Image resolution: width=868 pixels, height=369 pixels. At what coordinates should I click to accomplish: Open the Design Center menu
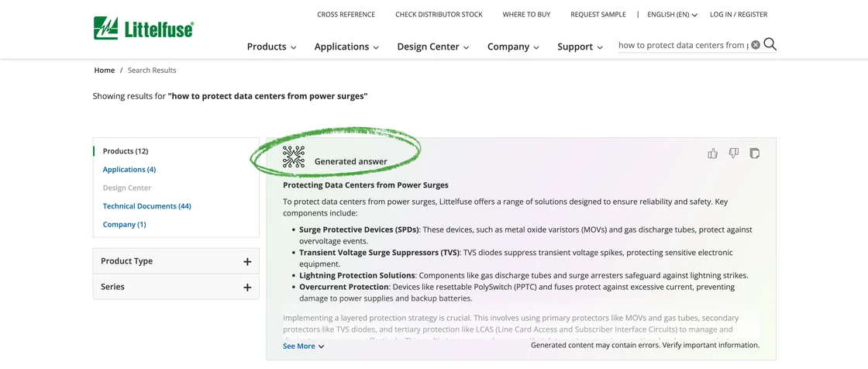433,47
